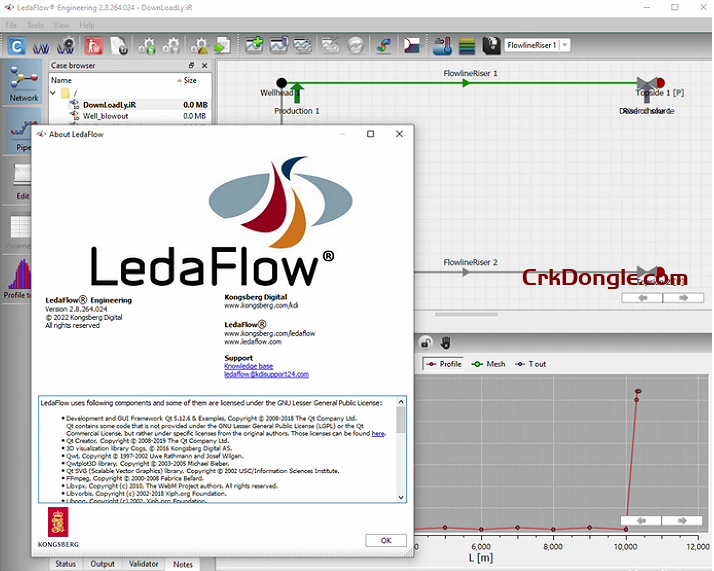Switch to the Output tab

coord(102,564)
